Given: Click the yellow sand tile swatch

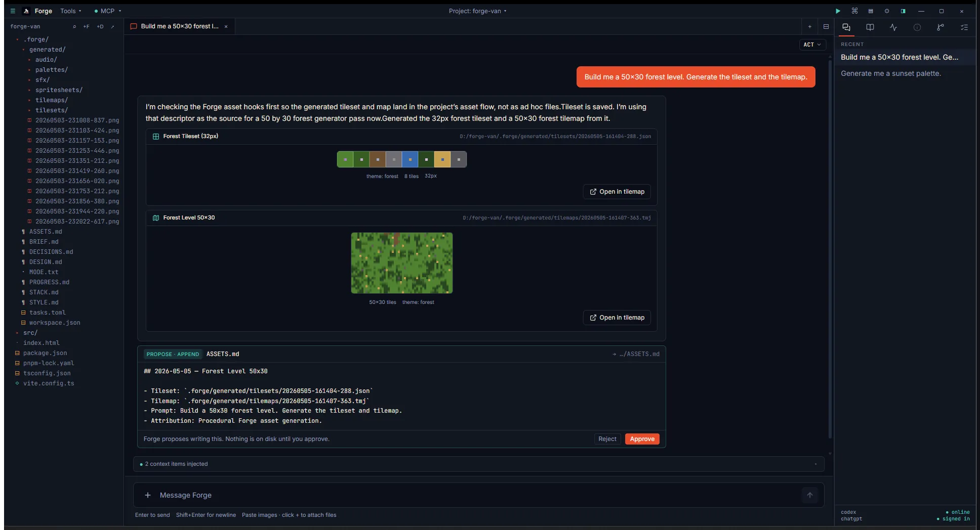Looking at the screenshot, I should [442, 159].
